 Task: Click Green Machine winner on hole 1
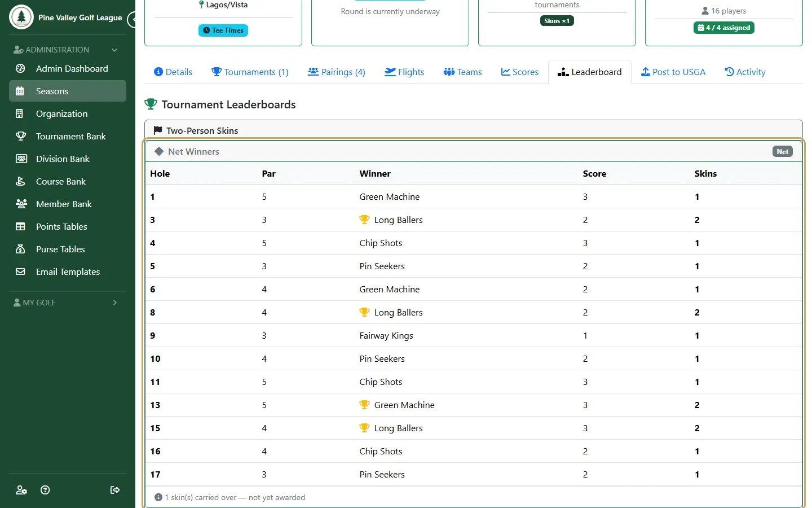pyautogui.click(x=390, y=196)
